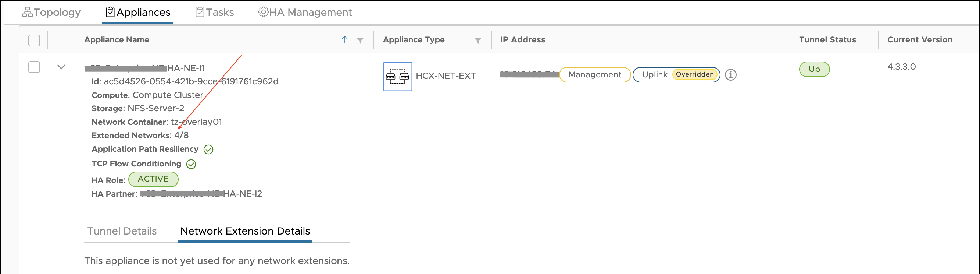
Task: Select the Network Extension Details tab
Action: pyautogui.click(x=245, y=231)
